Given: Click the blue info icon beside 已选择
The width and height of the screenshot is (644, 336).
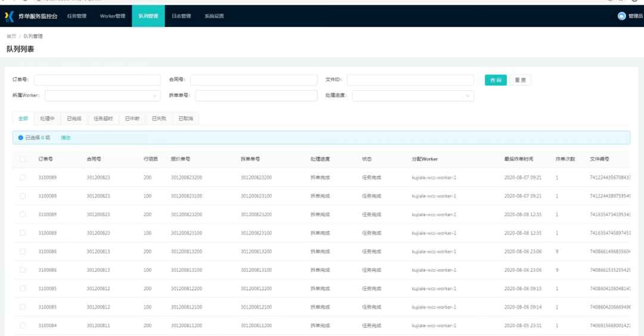Looking at the screenshot, I should (20, 137).
